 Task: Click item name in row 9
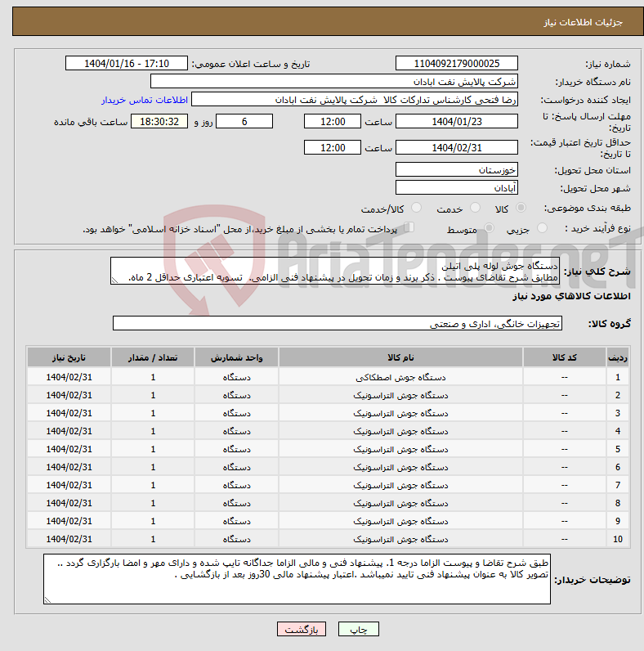click(x=400, y=521)
